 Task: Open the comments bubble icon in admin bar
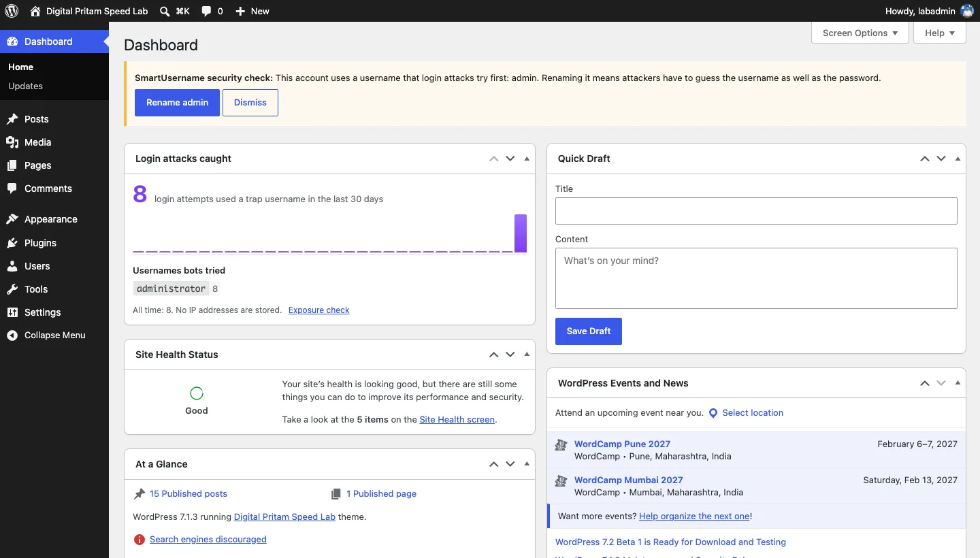pyautogui.click(x=206, y=11)
